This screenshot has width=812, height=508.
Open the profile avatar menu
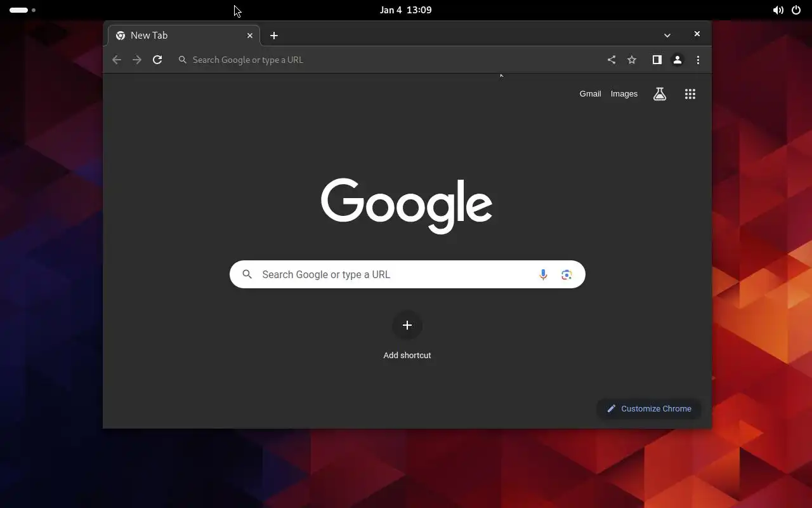[x=678, y=60]
